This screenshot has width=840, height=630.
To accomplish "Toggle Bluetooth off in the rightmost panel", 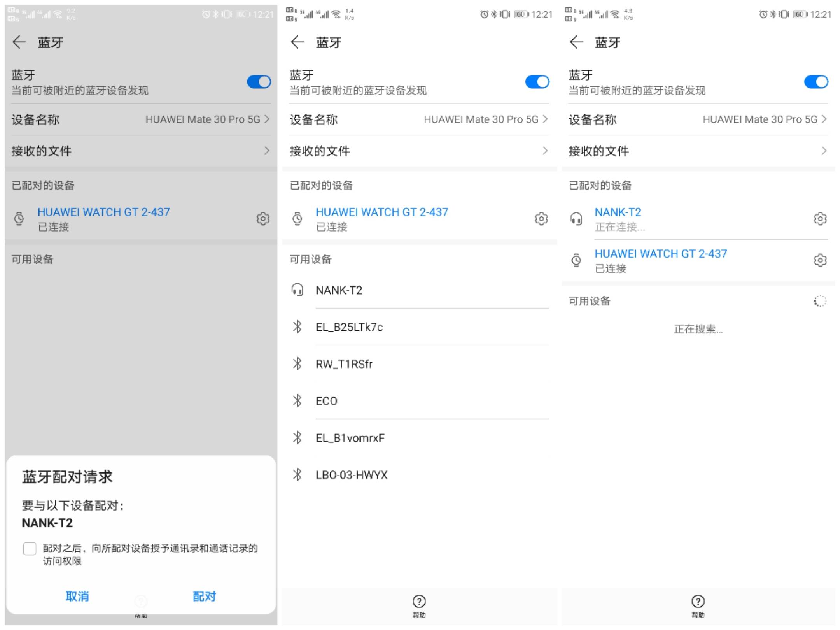I will coord(816,82).
